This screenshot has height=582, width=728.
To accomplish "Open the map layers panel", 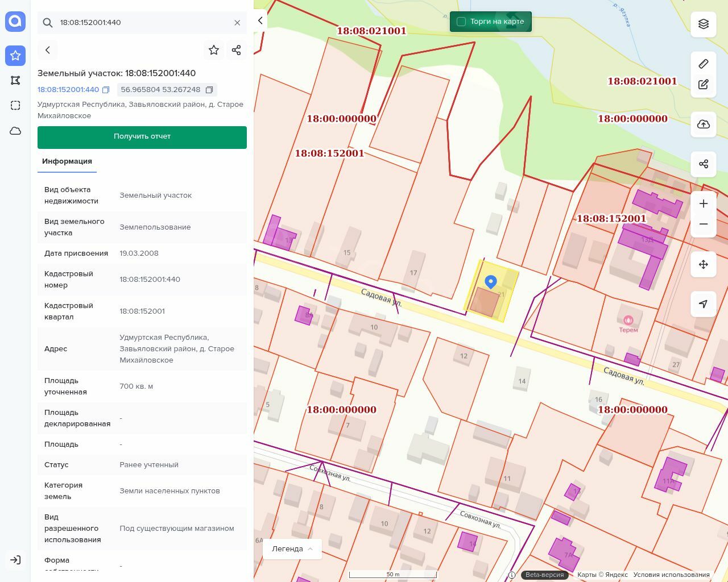I will pyautogui.click(x=704, y=24).
